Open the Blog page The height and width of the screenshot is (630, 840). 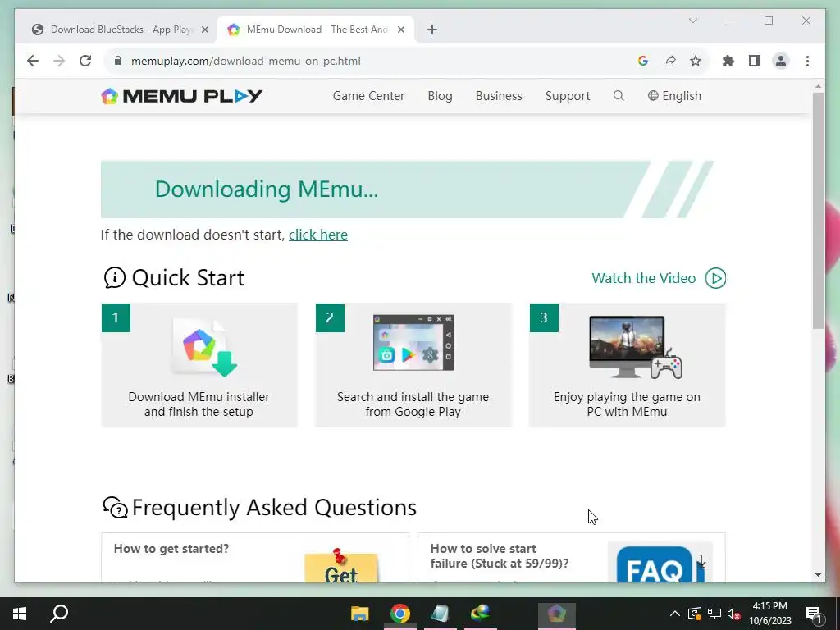(440, 96)
